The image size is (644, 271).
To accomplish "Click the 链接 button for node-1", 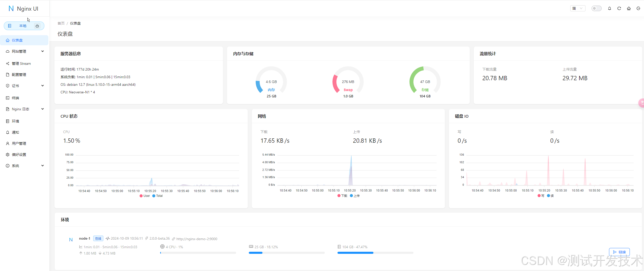I will coord(619,252).
